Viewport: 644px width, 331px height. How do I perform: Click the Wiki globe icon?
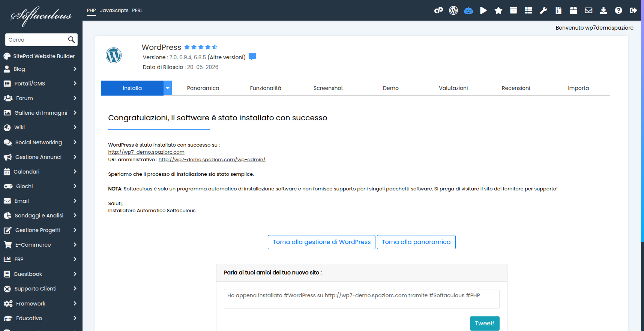click(7, 127)
